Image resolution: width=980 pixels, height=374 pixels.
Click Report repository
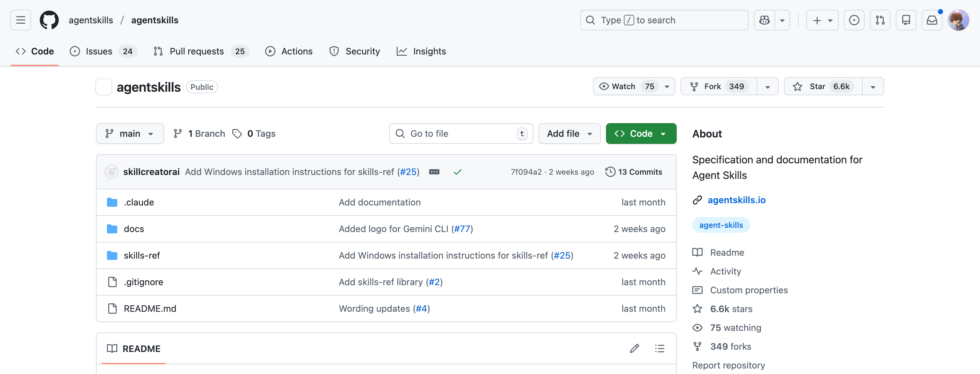729,365
